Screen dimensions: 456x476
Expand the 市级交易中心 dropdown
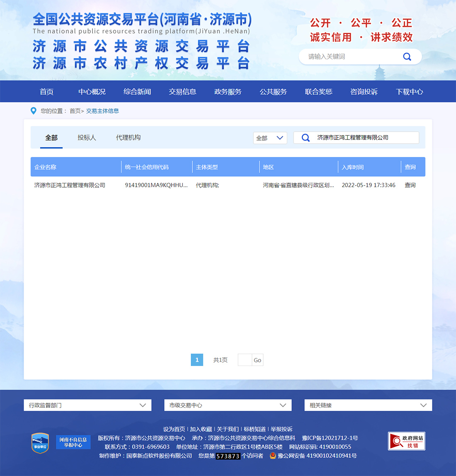228,405
